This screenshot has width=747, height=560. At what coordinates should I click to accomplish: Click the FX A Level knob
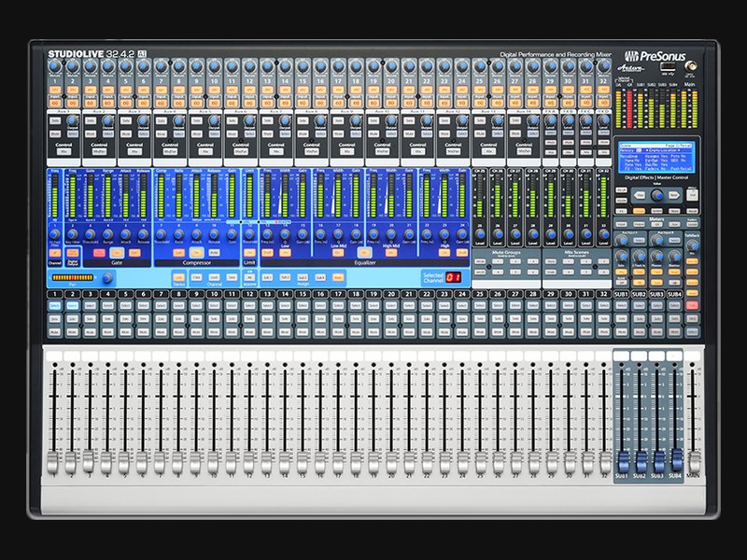pos(550,119)
